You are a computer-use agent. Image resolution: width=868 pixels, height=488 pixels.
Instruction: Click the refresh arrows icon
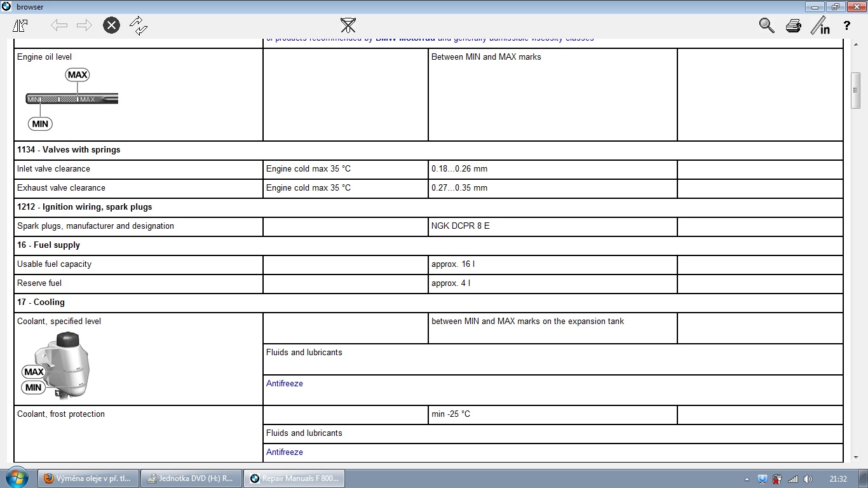pos(138,25)
